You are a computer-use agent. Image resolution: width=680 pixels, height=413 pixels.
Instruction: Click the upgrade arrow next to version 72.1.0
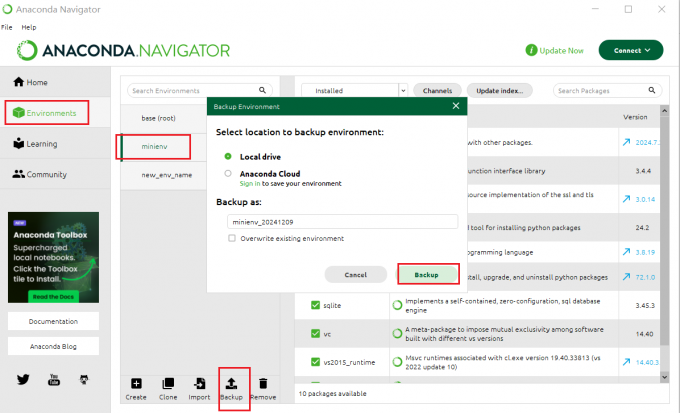click(x=627, y=277)
